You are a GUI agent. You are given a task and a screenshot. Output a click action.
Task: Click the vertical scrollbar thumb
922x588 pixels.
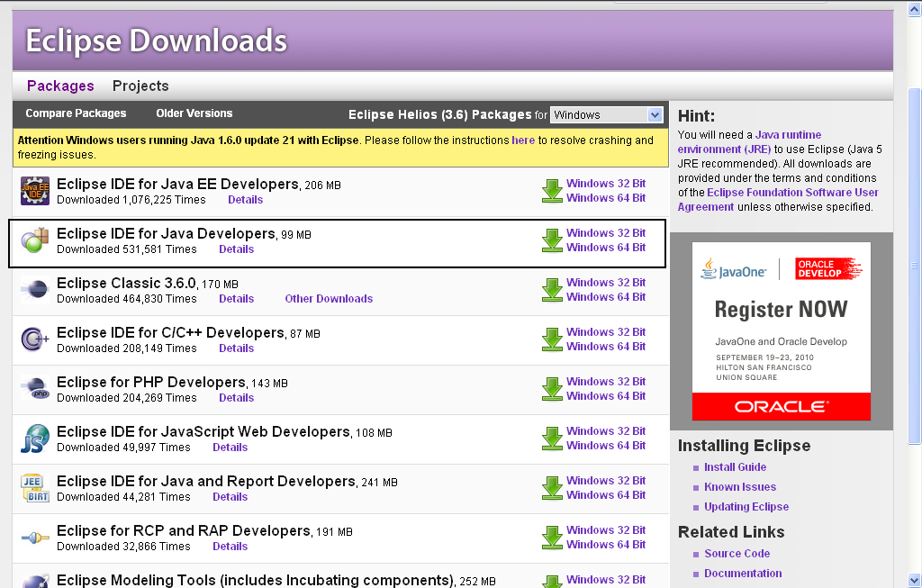point(915,266)
